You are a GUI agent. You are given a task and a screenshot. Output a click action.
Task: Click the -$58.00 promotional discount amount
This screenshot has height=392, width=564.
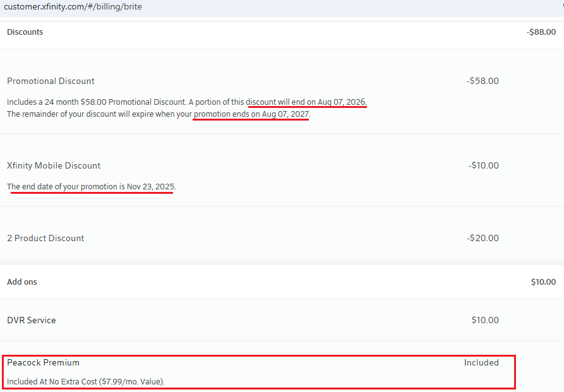pos(483,81)
